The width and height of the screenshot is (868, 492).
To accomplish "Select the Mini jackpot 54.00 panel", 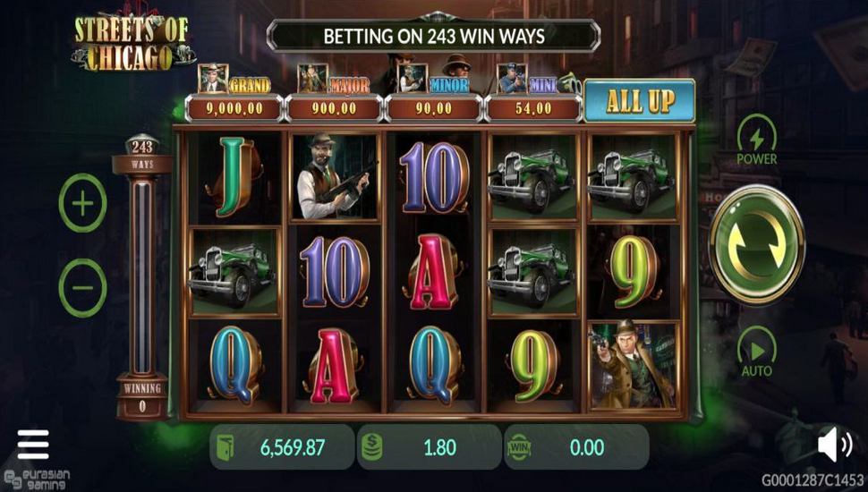I will tap(533, 108).
